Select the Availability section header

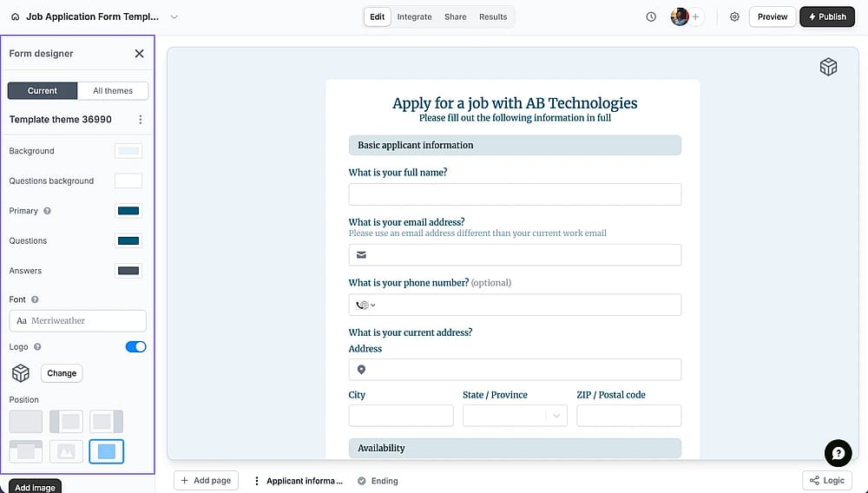tap(515, 448)
